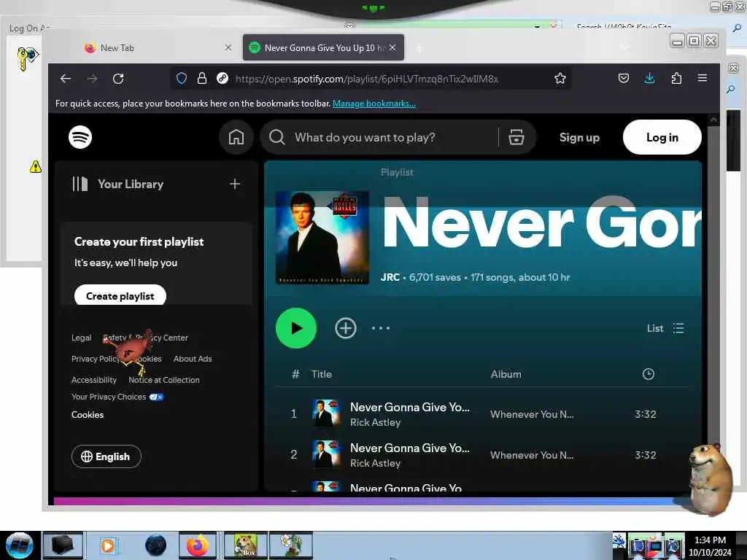Image resolution: width=747 pixels, height=560 pixels.
Task: Click track 1 album thumbnail
Action: click(x=326, y=413)
